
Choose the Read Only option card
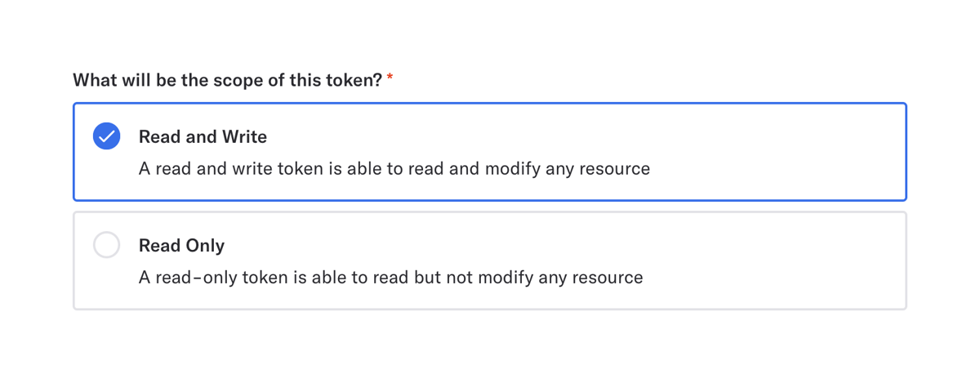(490, 261)
